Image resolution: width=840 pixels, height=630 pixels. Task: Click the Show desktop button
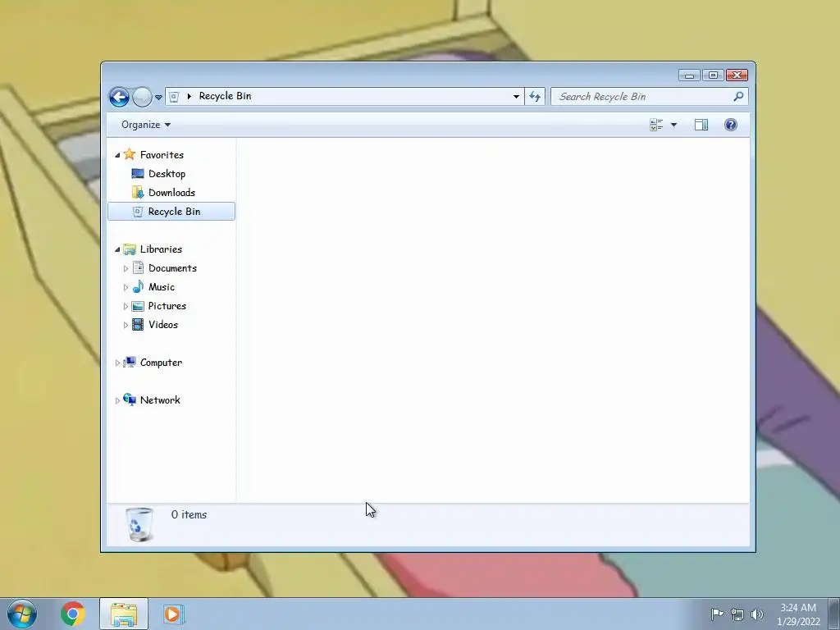(x=834, y=614)
